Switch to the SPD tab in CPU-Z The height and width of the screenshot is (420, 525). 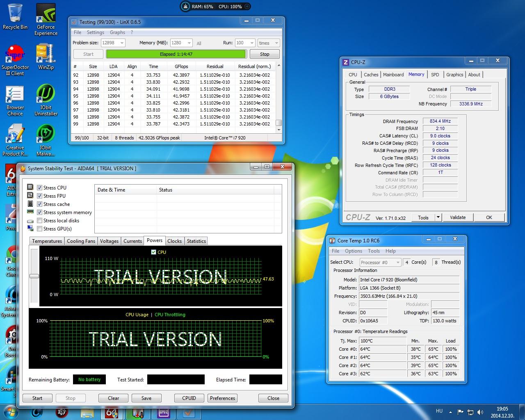coord(435,75)
